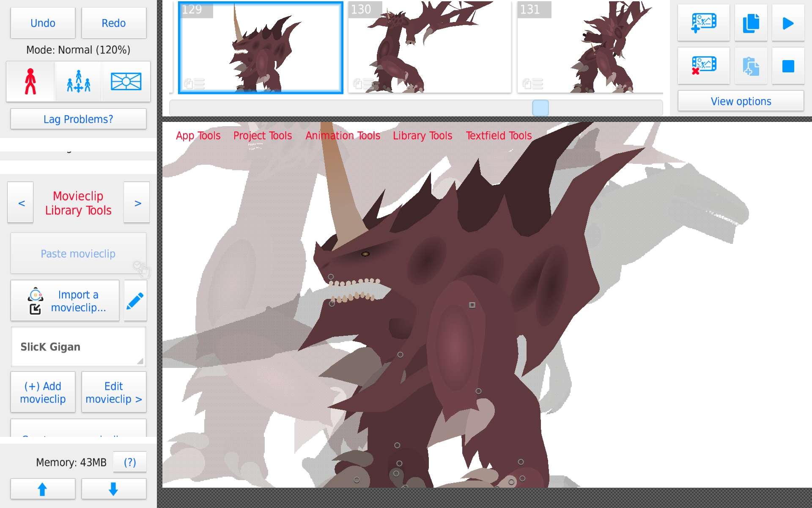812x508 pixels.
Task: Select the single stickfigure mode icon
Action: 30,81
